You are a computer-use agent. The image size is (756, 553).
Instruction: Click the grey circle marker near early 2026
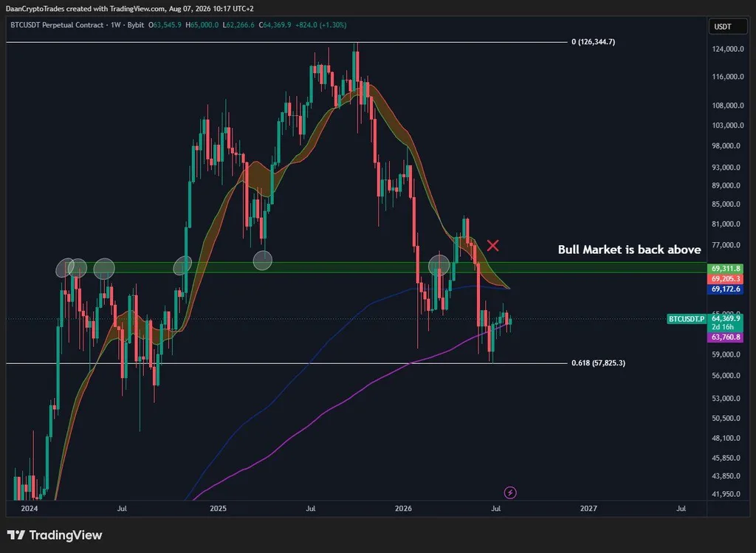pos(439,265)
